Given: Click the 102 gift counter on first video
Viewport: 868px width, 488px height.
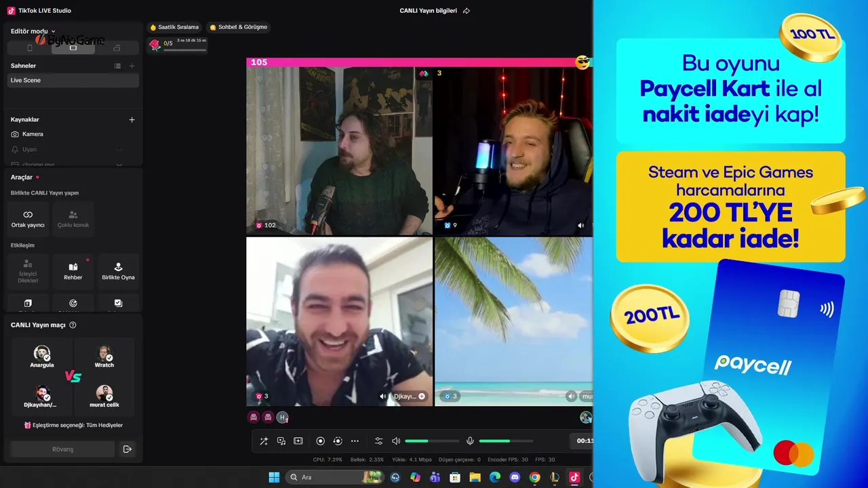Looking at the screenshot, I should (265, 225).
